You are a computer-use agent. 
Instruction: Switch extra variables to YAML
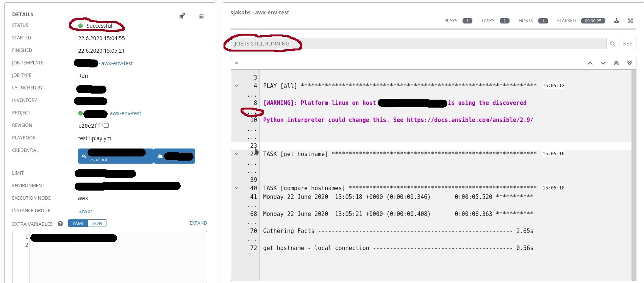pos(78,223)
